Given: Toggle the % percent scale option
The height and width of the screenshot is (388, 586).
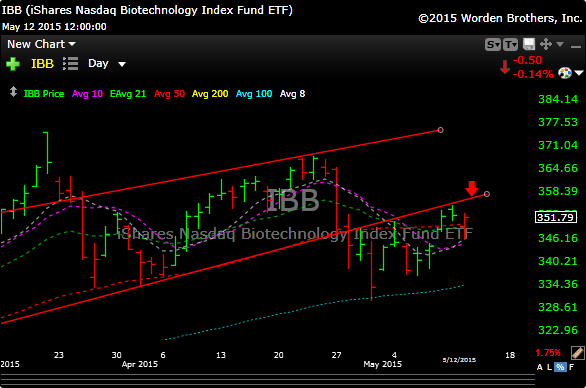Looking at the screenshot, I should [x=560, y=367].
